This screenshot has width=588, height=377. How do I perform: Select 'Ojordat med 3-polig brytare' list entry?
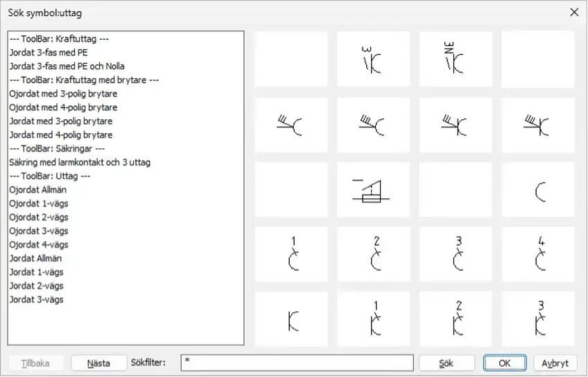click(63, 94)
